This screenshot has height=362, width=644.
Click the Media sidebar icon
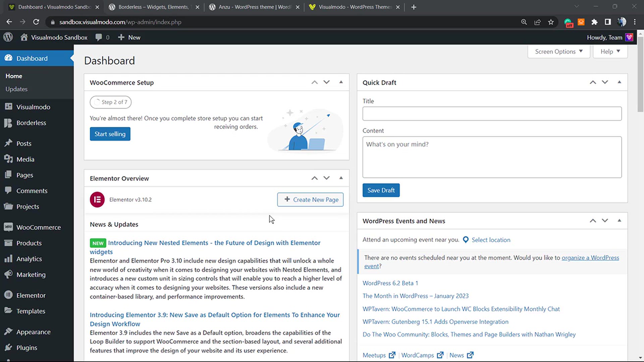tap(8, 159)
